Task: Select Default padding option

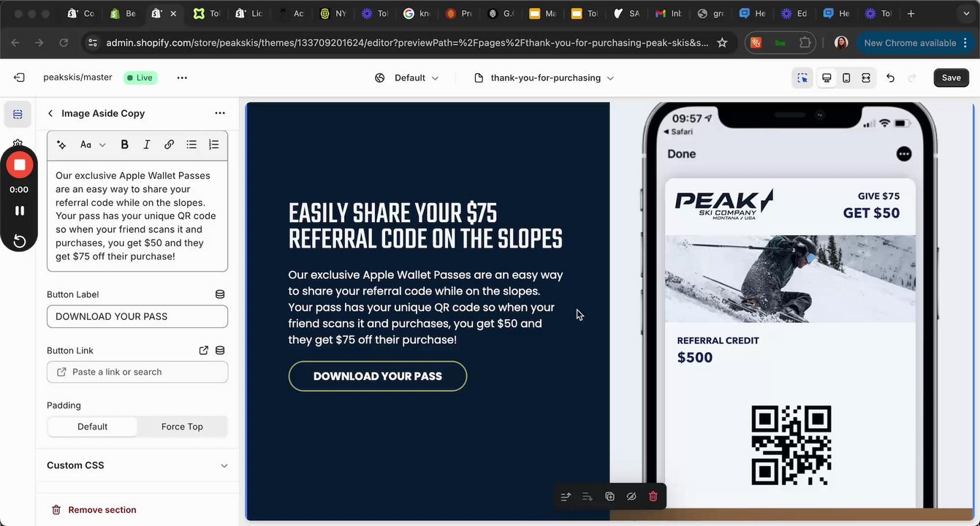Action: point(92,427)
